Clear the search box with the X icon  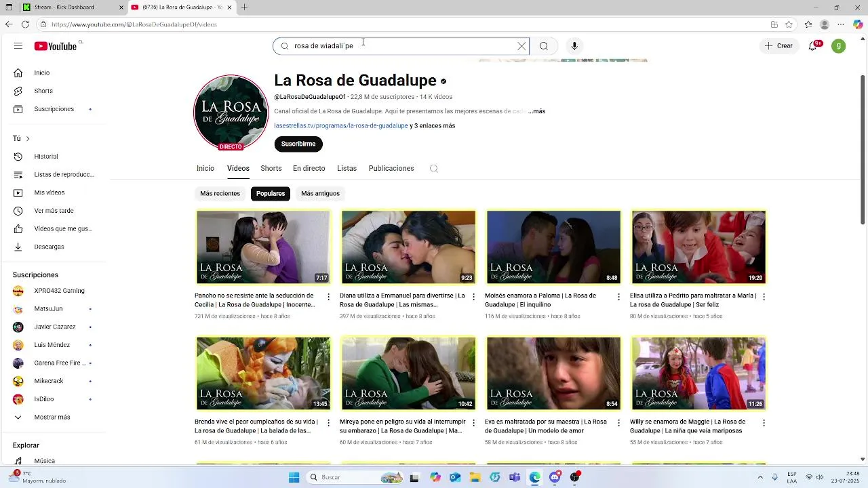521,46
